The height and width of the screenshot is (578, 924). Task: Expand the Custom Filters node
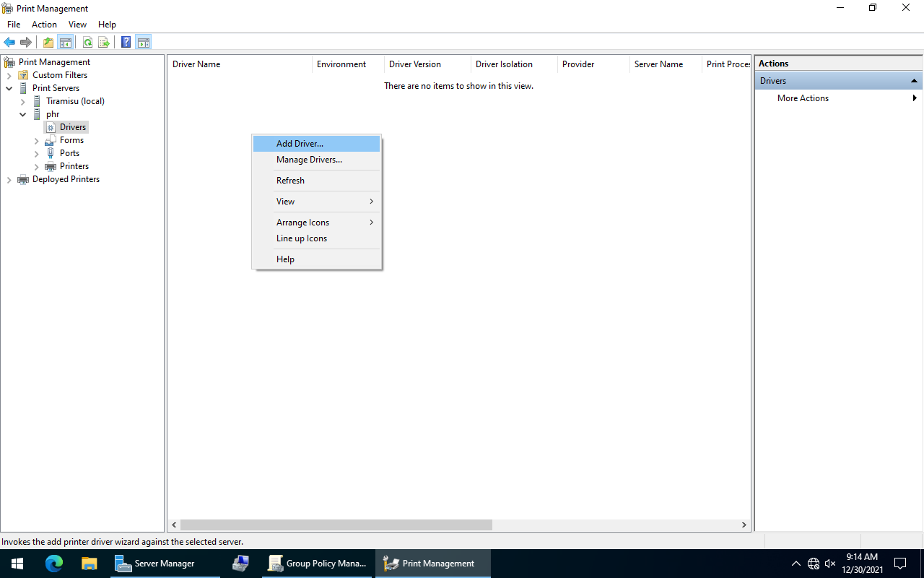pos(9,74)
